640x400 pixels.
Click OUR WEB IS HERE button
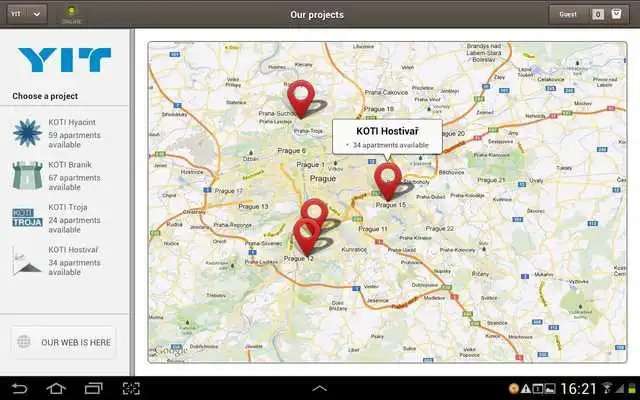[64, 342]
